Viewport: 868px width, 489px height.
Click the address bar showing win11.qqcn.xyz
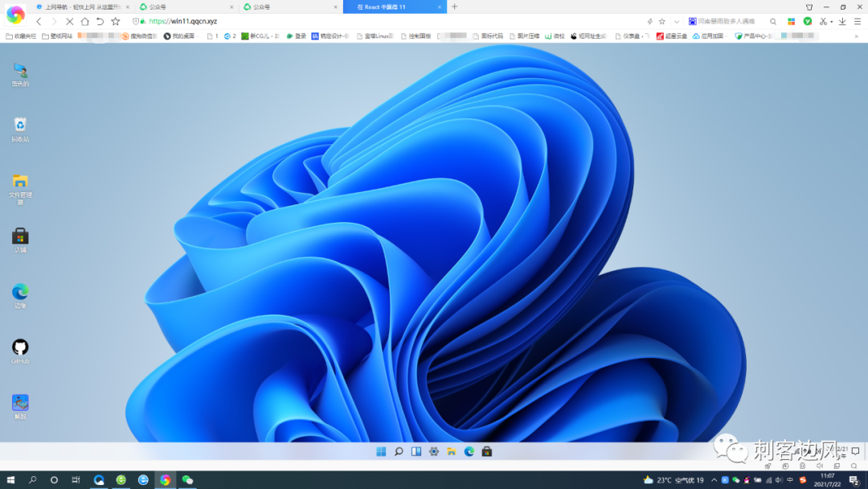click(x=387, y=21)
